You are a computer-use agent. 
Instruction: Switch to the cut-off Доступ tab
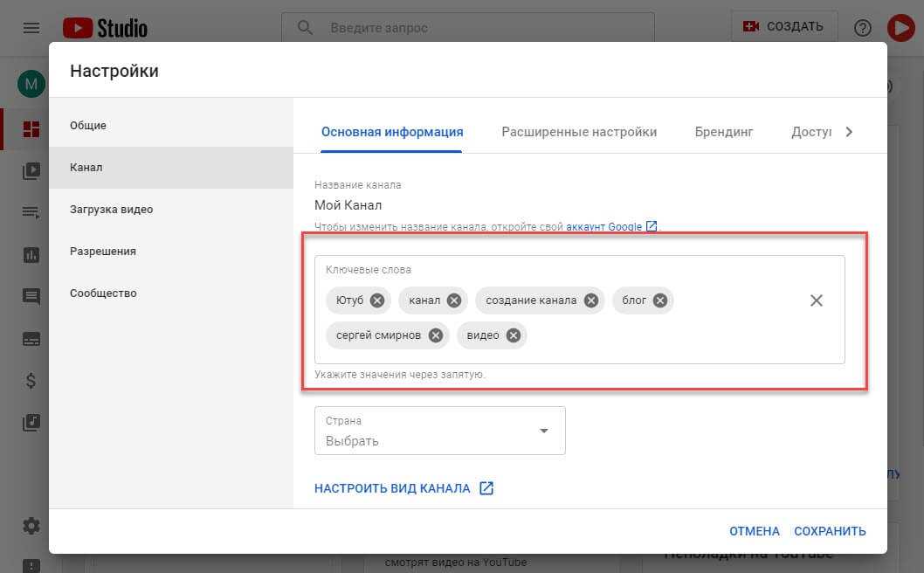[x=810, y=132]
